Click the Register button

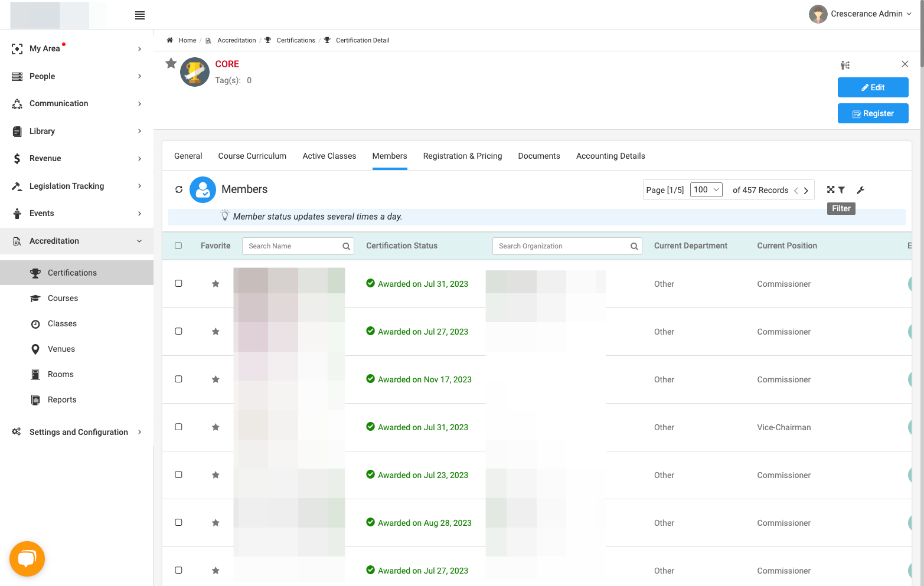click(x=873, y=113)
